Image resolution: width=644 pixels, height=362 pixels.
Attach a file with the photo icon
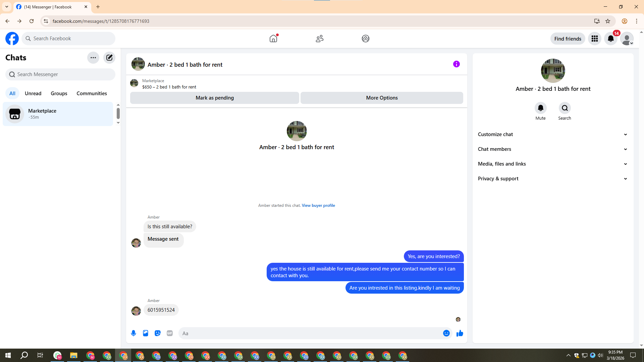(x=146, y=333)
